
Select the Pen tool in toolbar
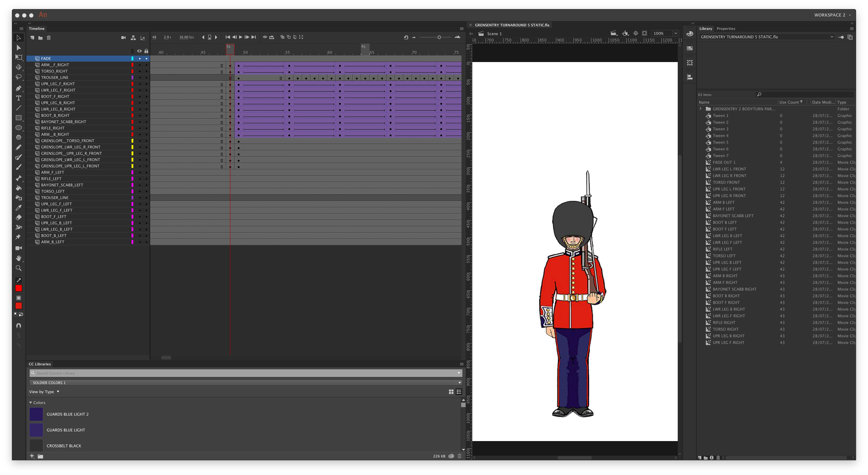click(x=18, y=88)
